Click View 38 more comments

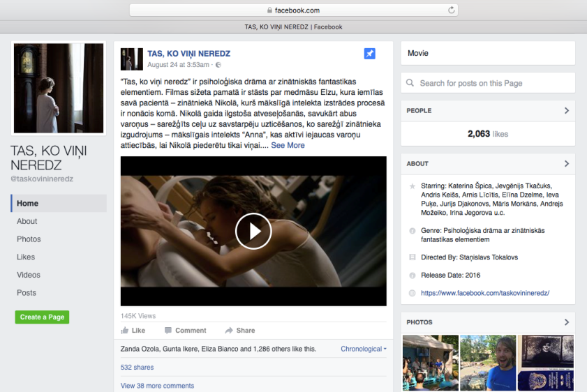click(x=157, y=386)
